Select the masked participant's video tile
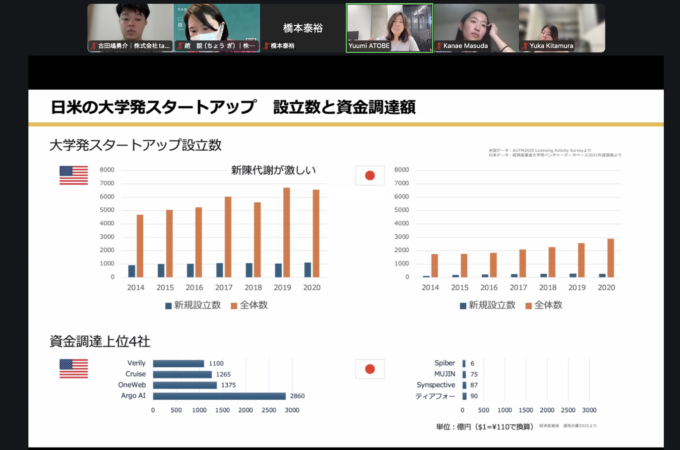This screenshot has height=450, width=680. (x=216, y=27)
